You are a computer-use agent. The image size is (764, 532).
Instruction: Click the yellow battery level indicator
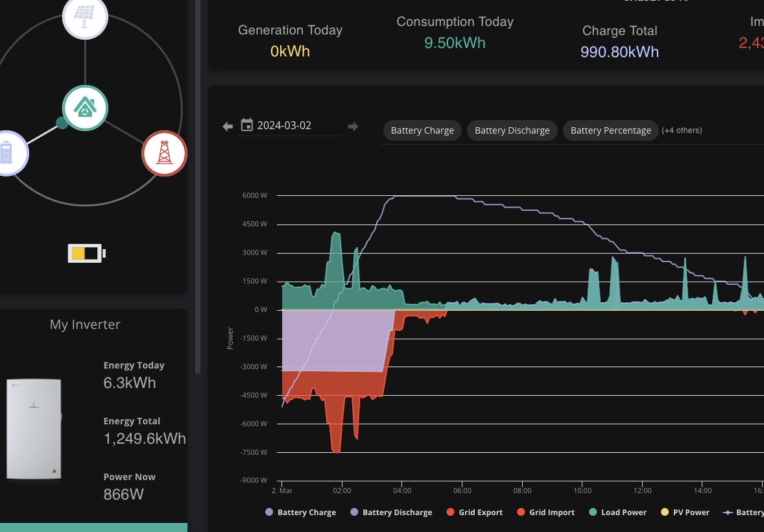[86, 254]
